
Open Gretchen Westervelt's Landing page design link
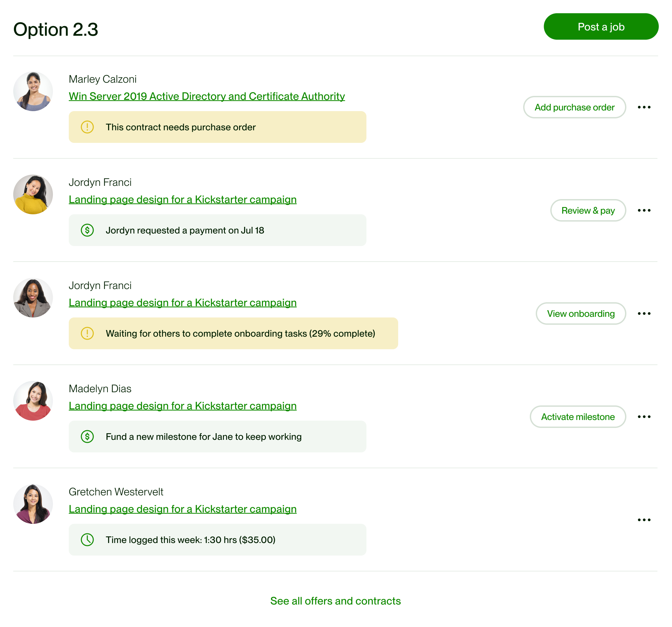[183, 509]
